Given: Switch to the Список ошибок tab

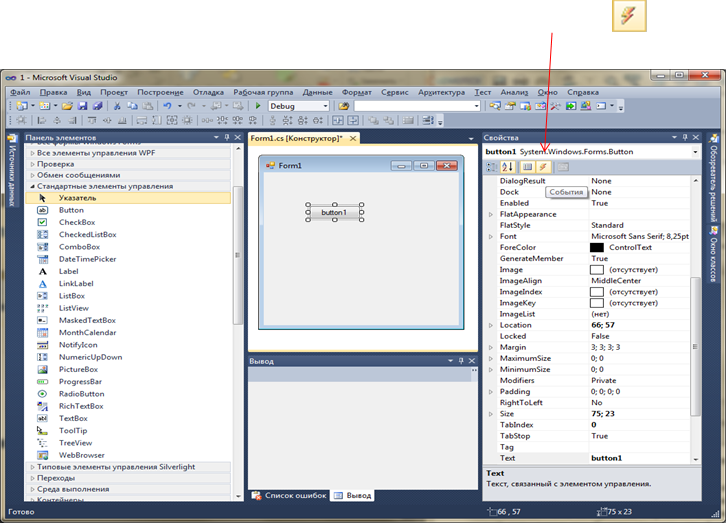Looking at the screenshot, I should (x=294, y=495).
